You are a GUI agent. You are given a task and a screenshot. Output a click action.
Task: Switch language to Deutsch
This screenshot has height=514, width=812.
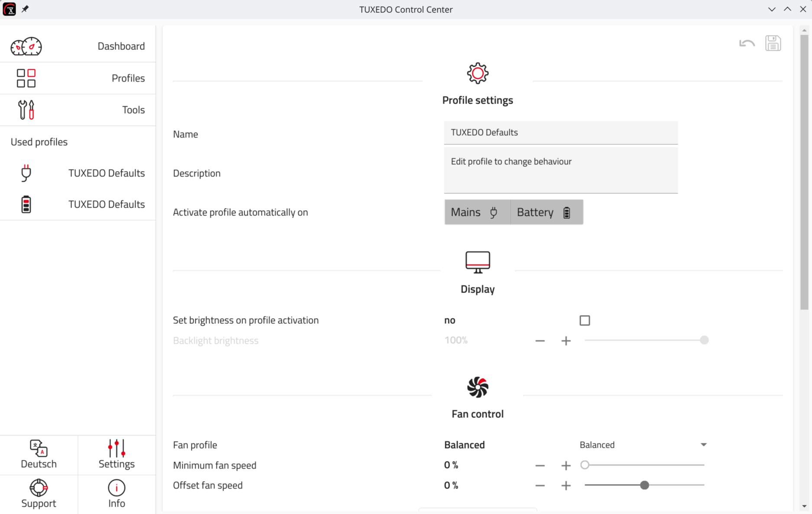[39, 464]
